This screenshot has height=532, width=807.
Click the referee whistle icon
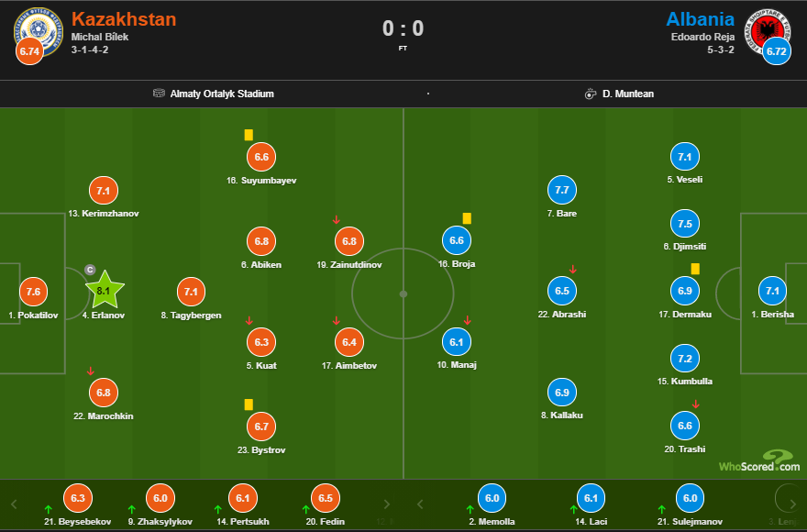pyautogui.click(x=591, y=94)
